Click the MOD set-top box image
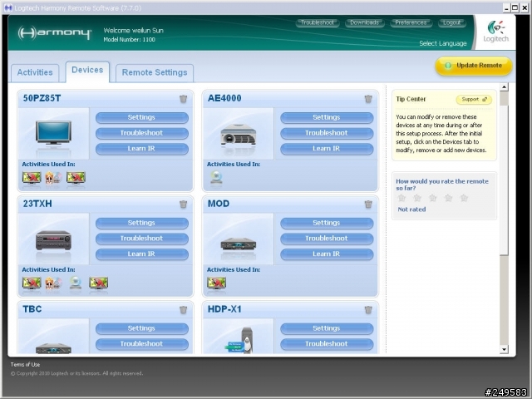This screenshot has height=399, width=532. click(x=239, y=244)
